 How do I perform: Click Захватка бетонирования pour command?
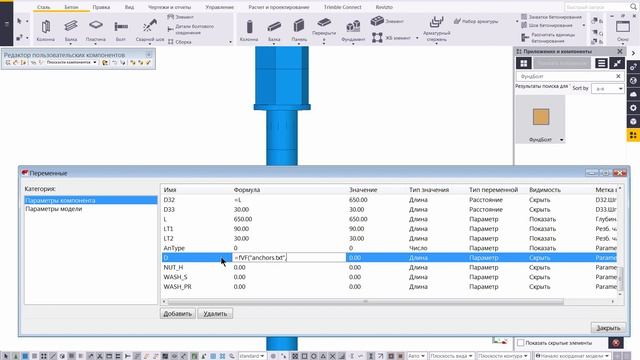coord(551,17)
